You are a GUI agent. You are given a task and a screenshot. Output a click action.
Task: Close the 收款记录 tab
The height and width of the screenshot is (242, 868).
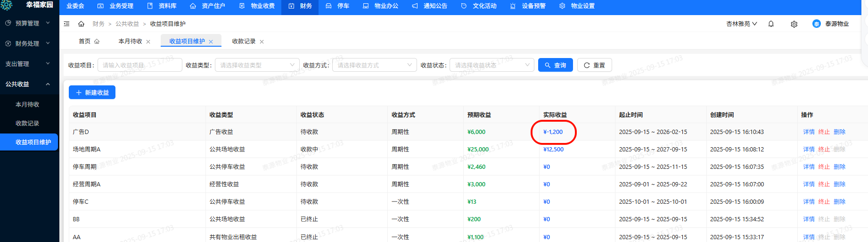pyautogui.click(x=262, y=42)
